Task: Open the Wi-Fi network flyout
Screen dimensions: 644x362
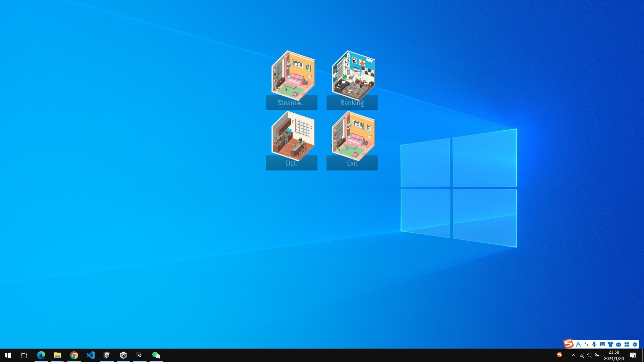Action: pos(582,356)
